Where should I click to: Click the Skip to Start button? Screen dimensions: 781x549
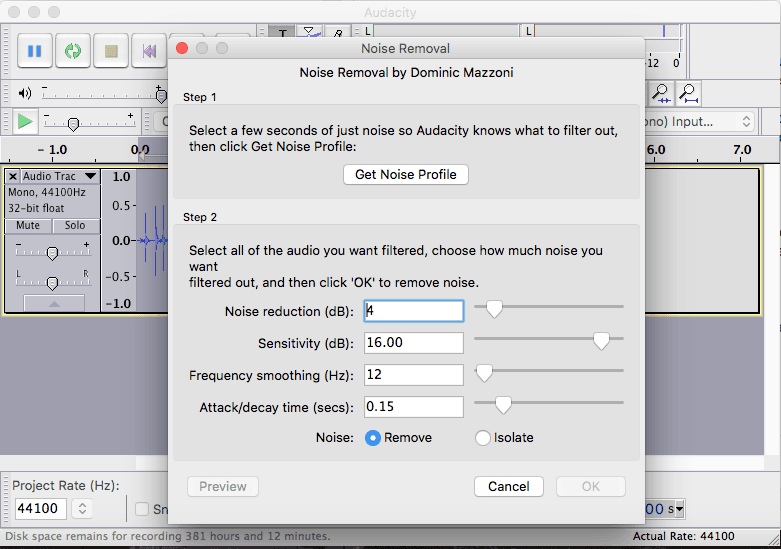pos(148,50)
